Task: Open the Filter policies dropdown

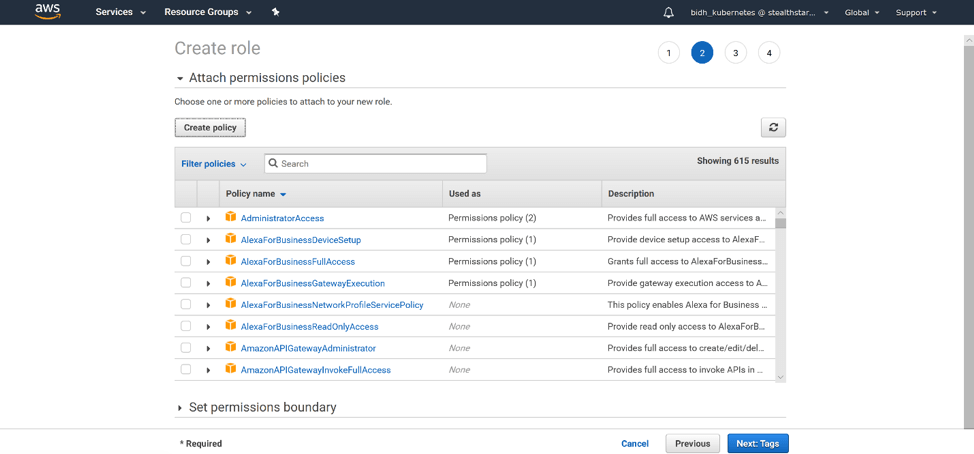Action: pyautogui.click(x=214, y=164)
